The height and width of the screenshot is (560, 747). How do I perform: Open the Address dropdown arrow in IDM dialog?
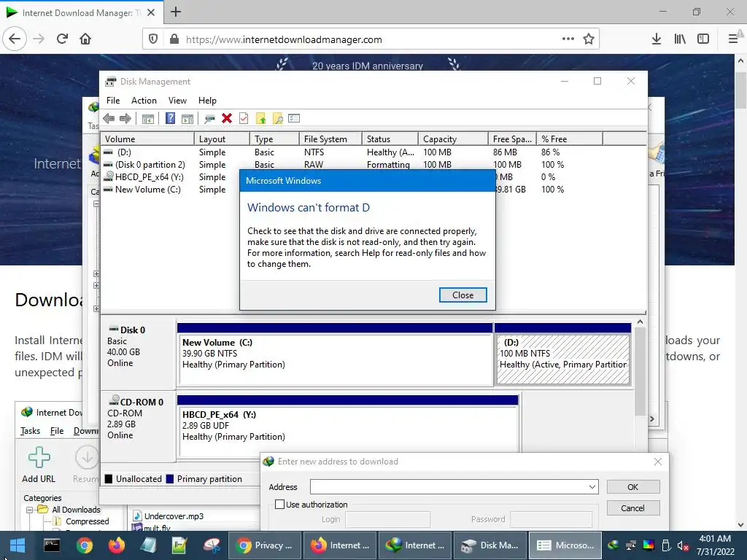[x=592, y=486]
